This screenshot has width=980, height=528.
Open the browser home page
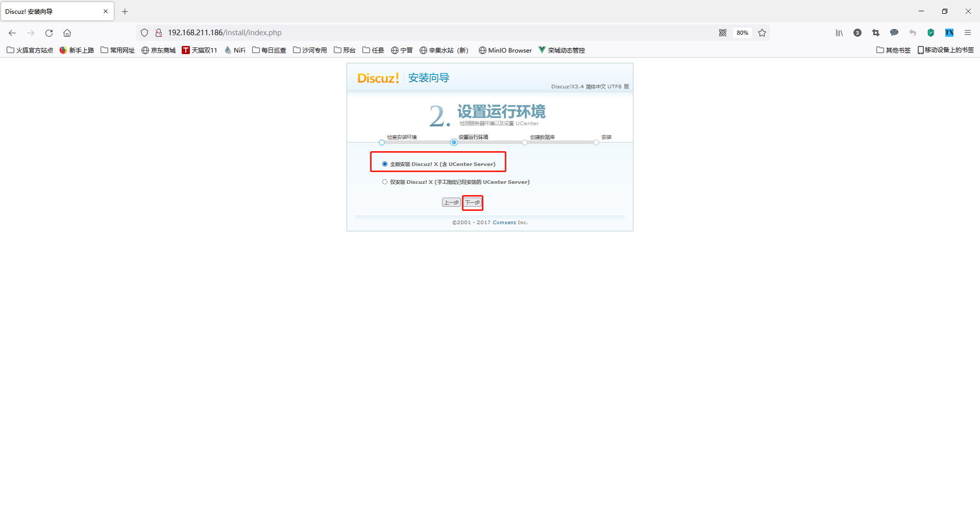click(67, 33)
